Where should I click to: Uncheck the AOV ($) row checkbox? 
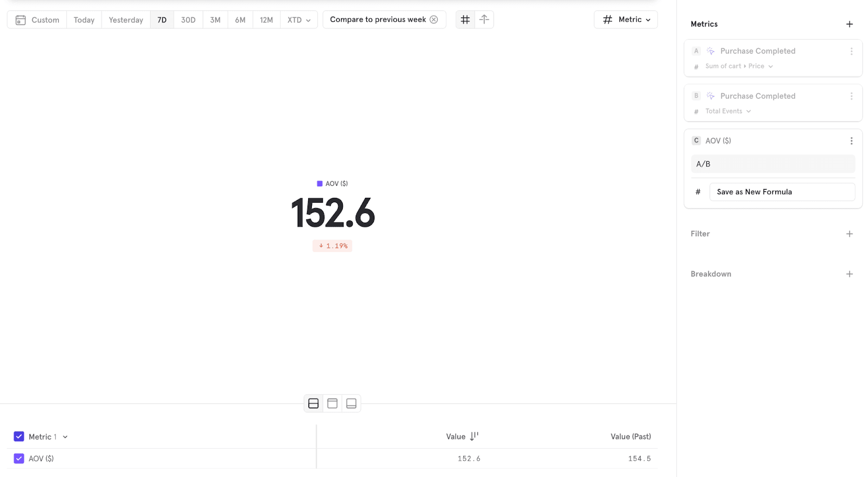coord(19,459)
